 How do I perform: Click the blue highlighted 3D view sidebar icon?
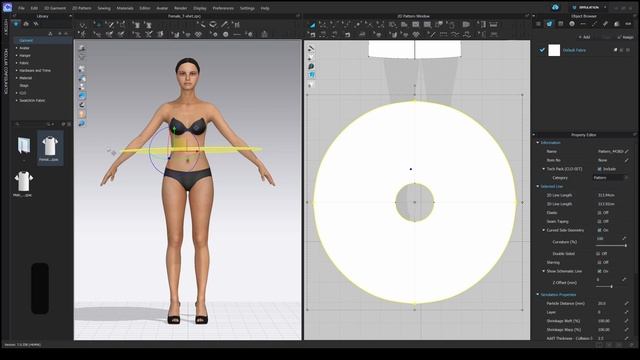tap(82, 96)
